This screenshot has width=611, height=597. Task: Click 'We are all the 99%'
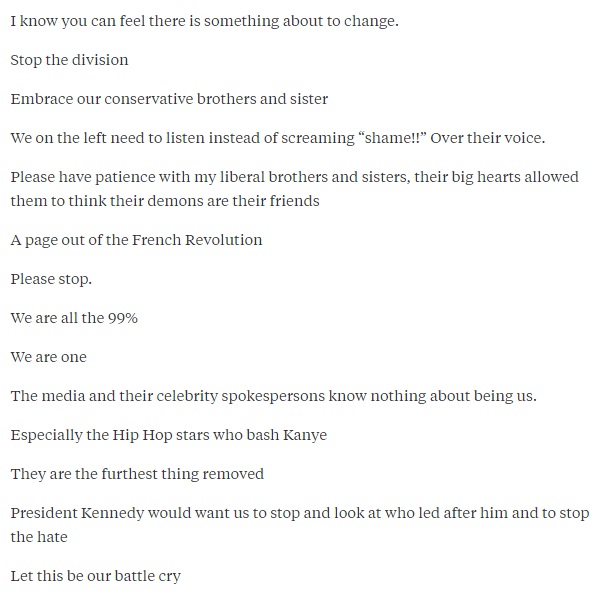pos(74,318)
